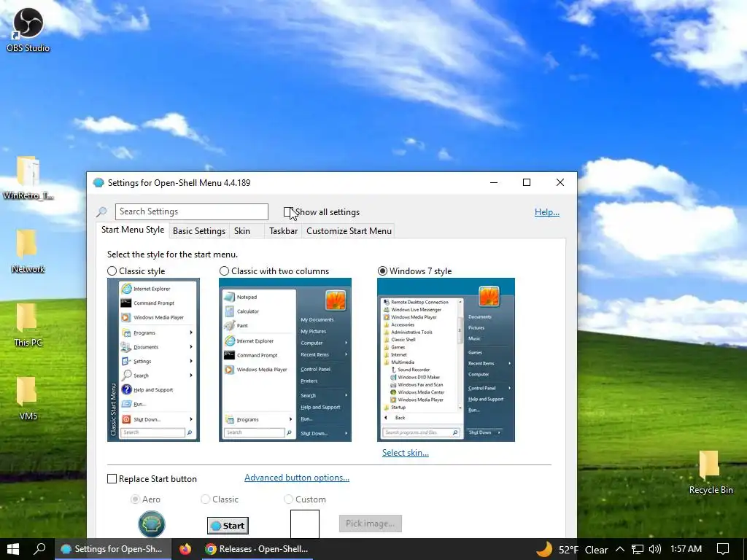Click the empty Custom button image box

tap(305, 524)
